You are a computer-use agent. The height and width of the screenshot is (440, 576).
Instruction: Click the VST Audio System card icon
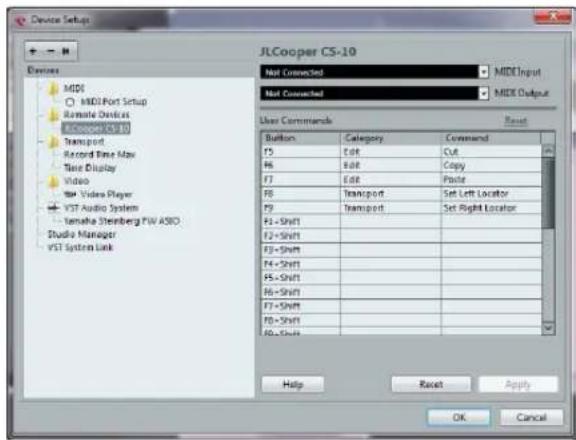tap(54, 208)
